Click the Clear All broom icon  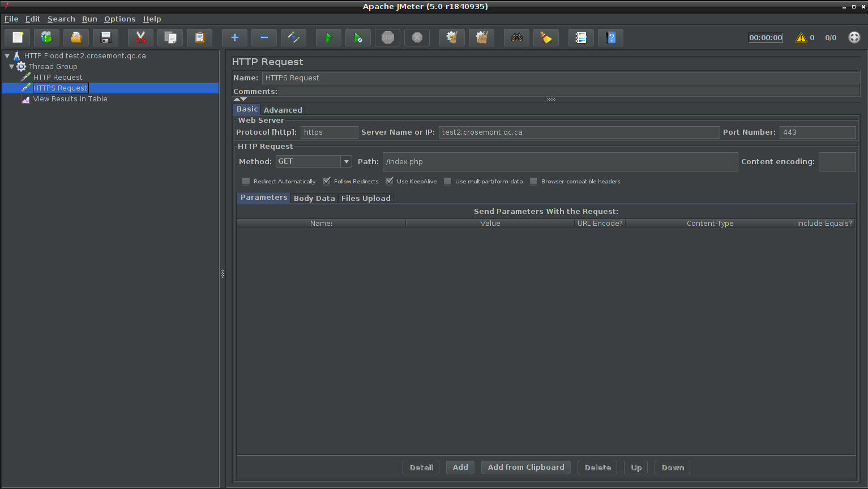point(481,38)
